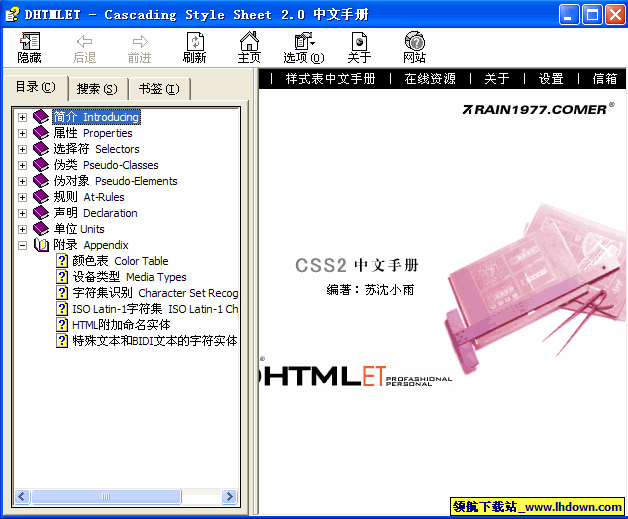Click the Forward (前进) arrow icon
The image size is (628, 519).
click(140, 41)
